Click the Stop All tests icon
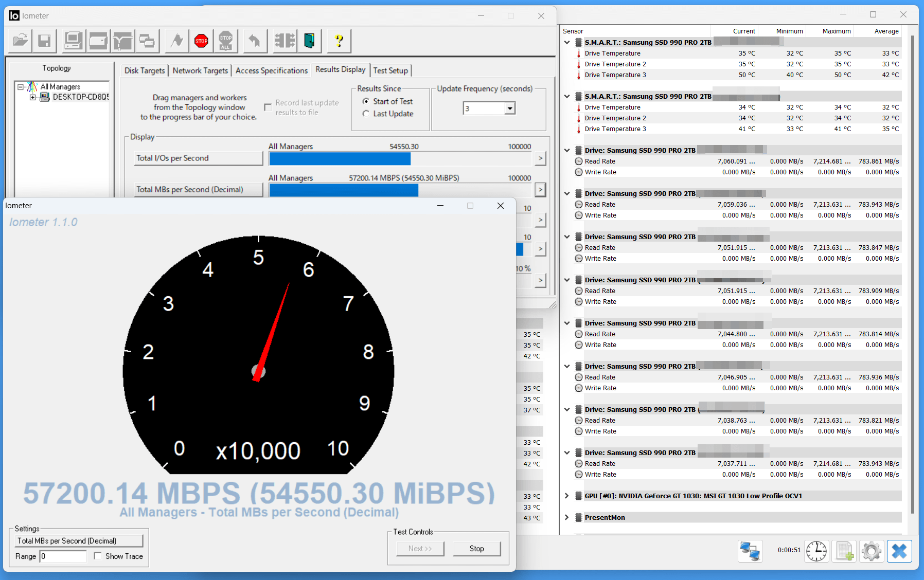The width and height of the screenshot is (924, 580). [x=226, y=41]
